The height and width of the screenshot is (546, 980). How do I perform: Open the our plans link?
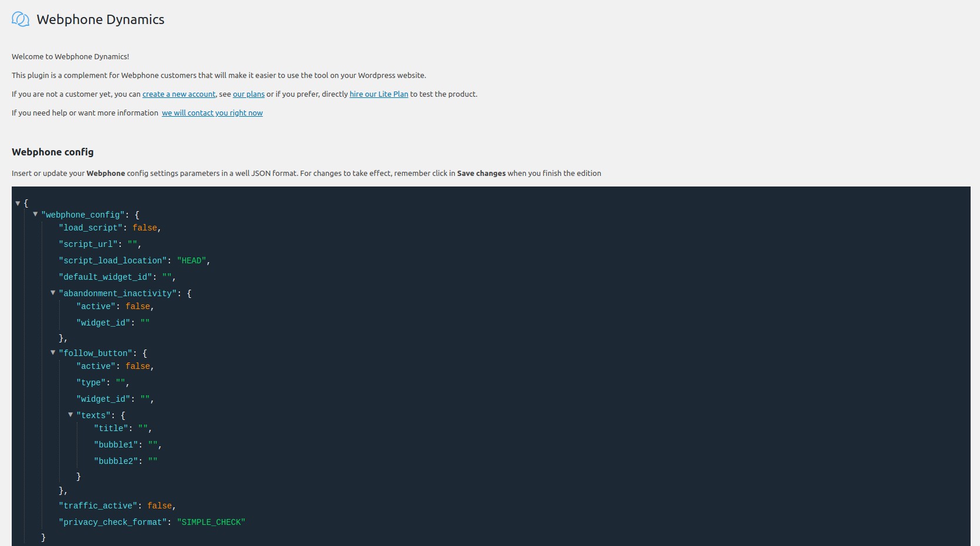coord(249,94)
